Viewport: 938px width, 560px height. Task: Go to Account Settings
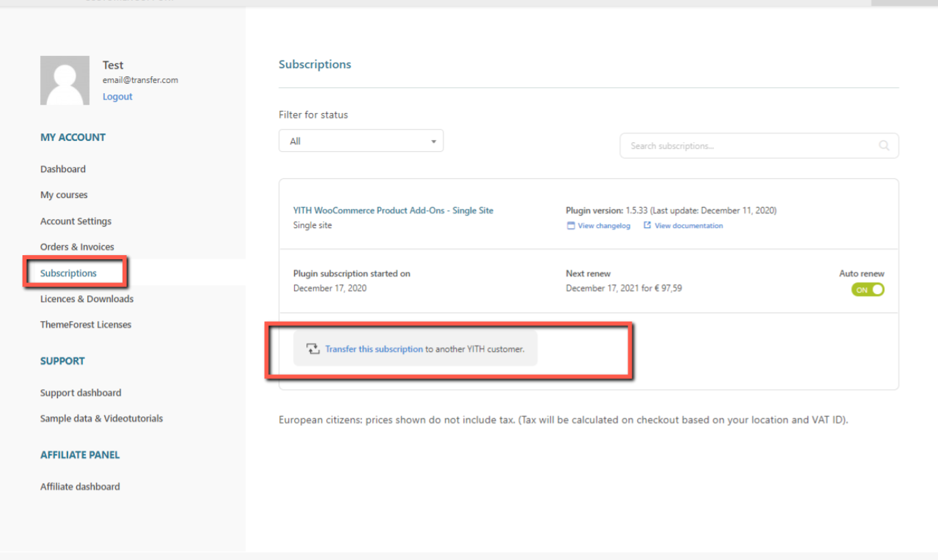(x=76, y=221)
